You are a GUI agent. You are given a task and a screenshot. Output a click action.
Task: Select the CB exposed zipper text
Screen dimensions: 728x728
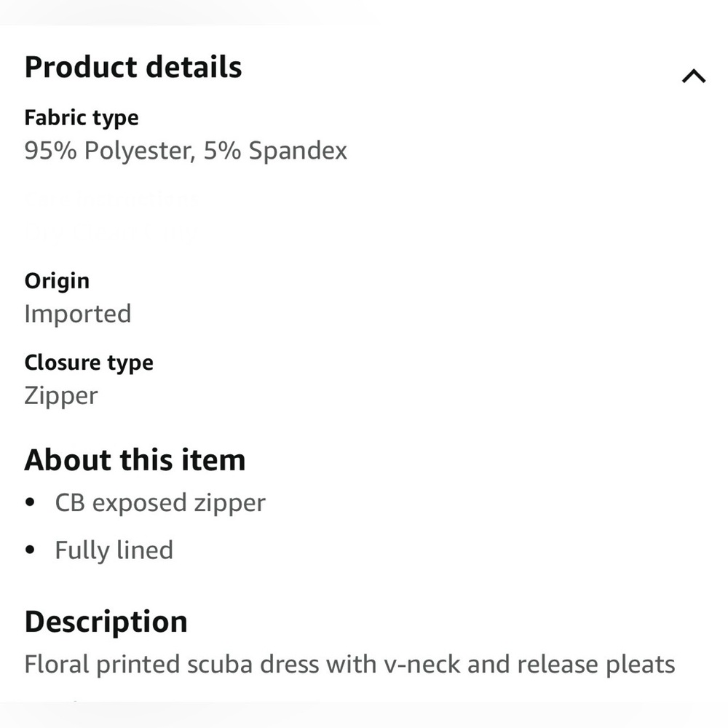point(160,503)
